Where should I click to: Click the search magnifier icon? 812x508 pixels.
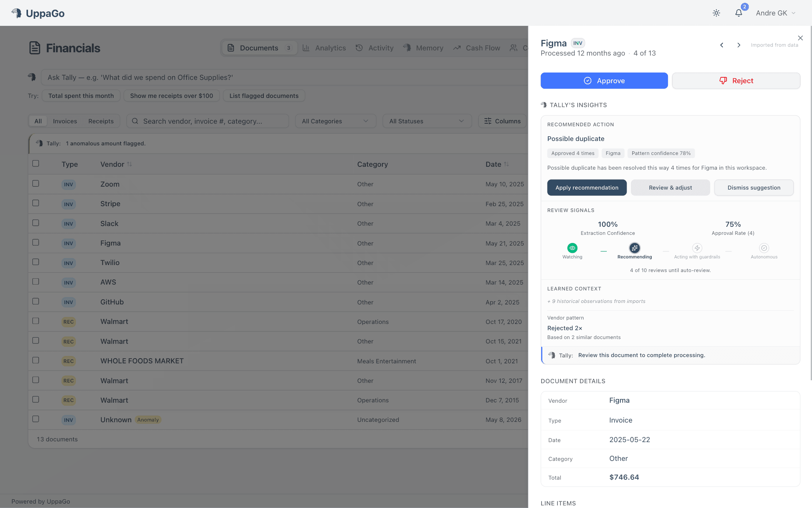click(135, 121)
